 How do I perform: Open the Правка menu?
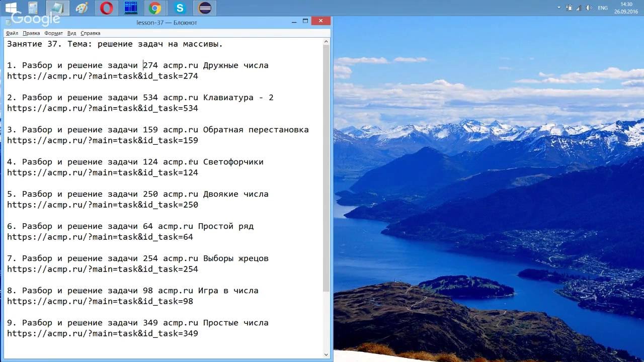tap(31, 33)
